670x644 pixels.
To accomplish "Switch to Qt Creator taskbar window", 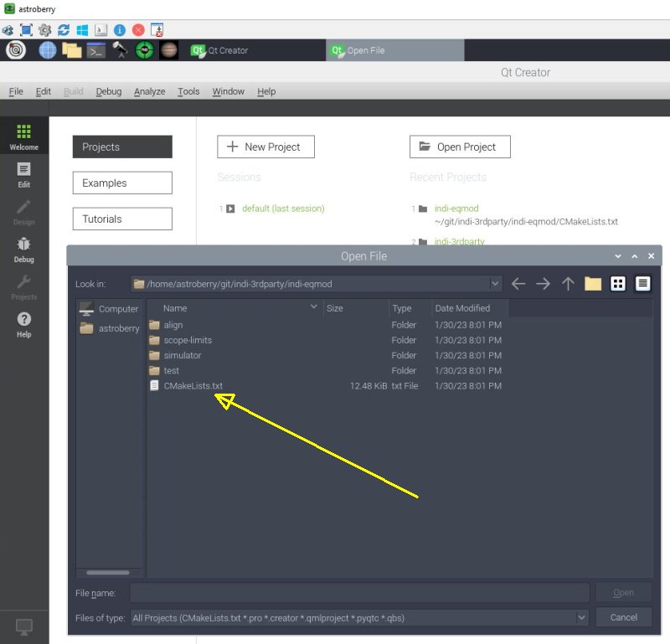I will 256,50.
